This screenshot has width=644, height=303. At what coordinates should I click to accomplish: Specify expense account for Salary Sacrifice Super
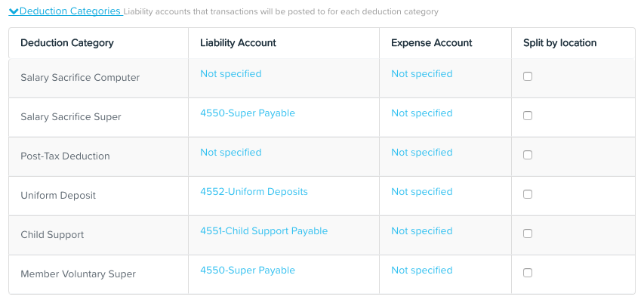[422, 113]
